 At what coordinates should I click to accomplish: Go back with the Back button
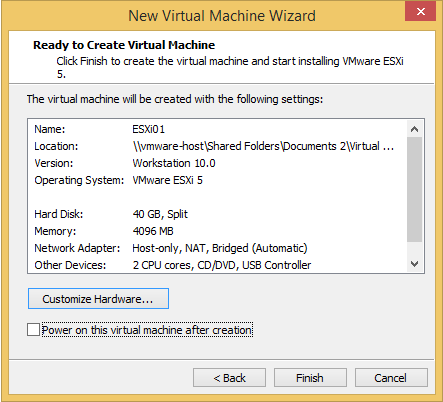click(229, 378)
